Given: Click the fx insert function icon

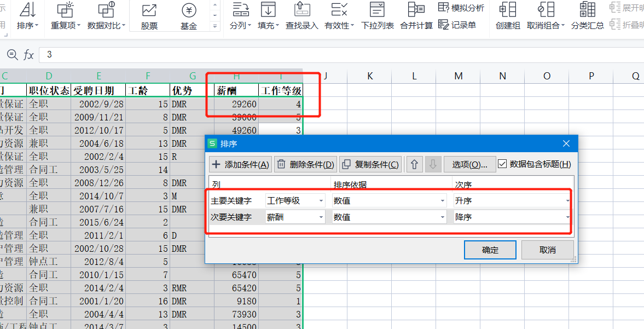Looking at the screenshot, I should [28, 54].
